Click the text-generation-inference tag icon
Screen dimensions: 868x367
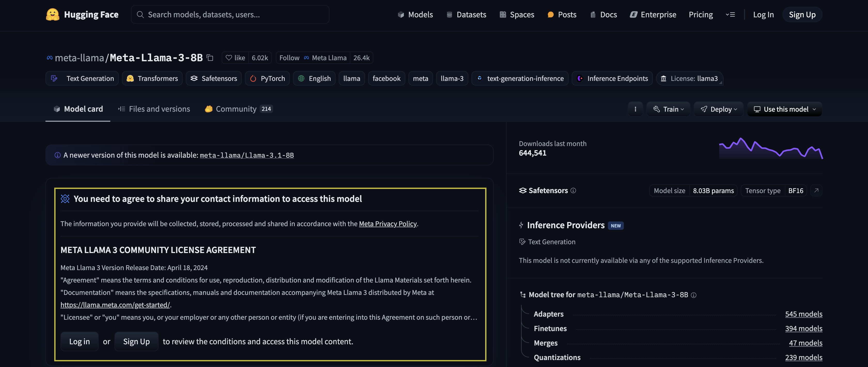(479, 79)
